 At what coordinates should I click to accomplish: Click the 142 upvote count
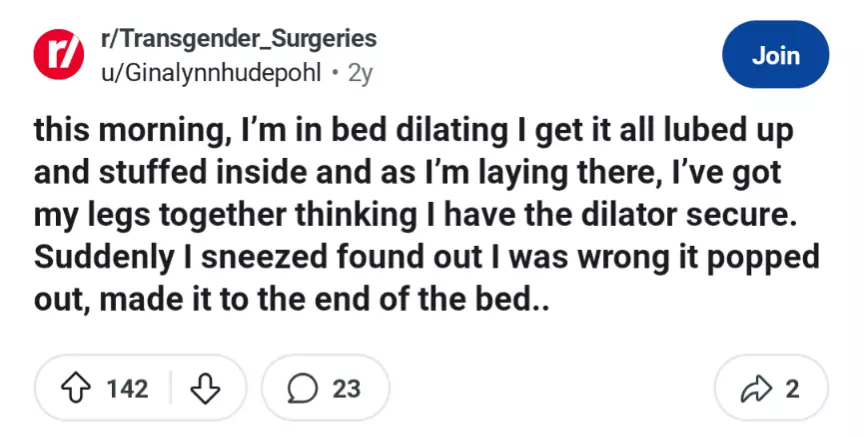coord(127,388)
